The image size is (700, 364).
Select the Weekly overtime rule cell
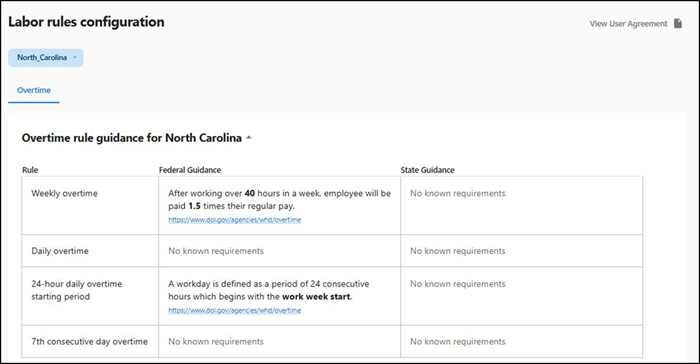click(90, 205)
